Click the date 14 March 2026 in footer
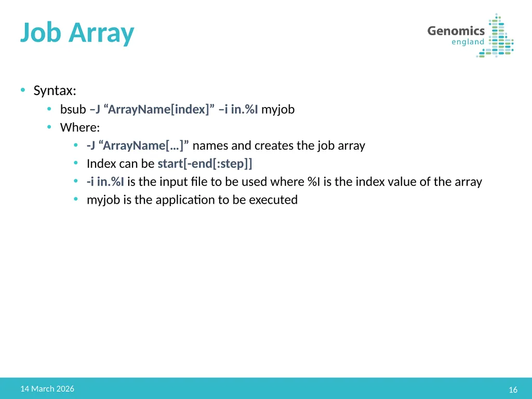 click(x=47, y=389)
